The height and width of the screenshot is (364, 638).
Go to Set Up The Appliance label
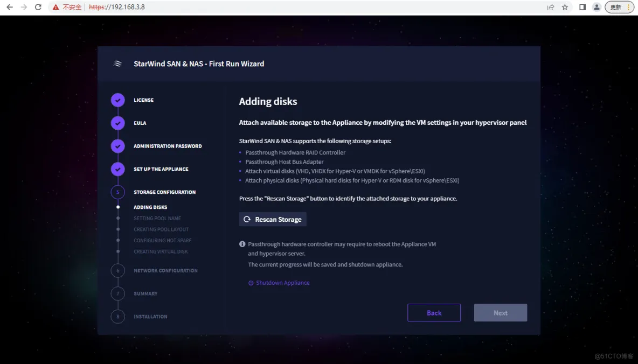(x=161, y=169)
